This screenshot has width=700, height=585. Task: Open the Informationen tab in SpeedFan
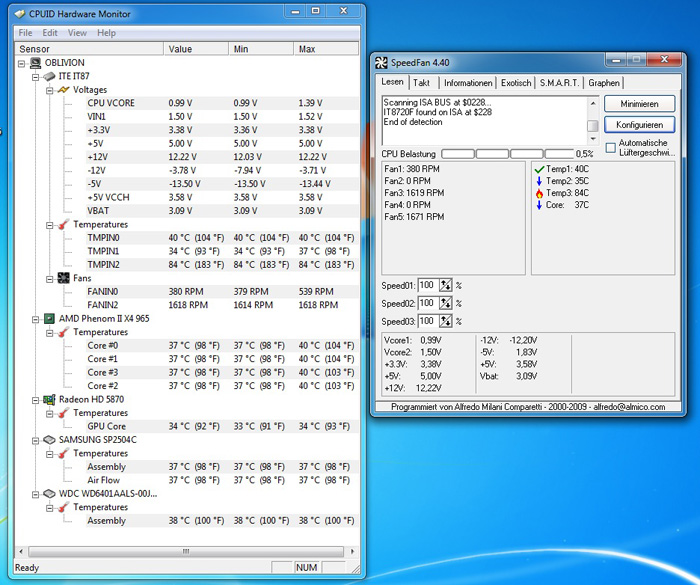[x=468, y=83]
